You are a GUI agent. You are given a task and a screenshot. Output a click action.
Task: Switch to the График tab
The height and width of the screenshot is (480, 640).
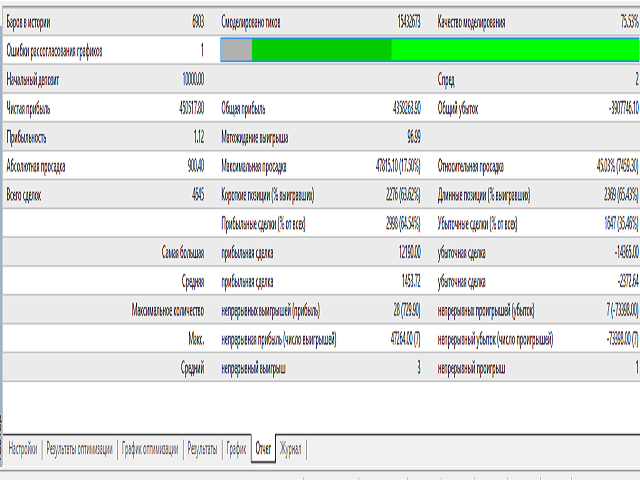point(236,449)
